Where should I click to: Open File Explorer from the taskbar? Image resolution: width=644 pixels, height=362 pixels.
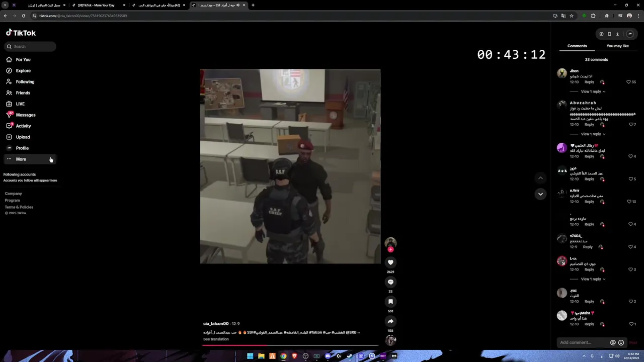click(x=261, y=356)
